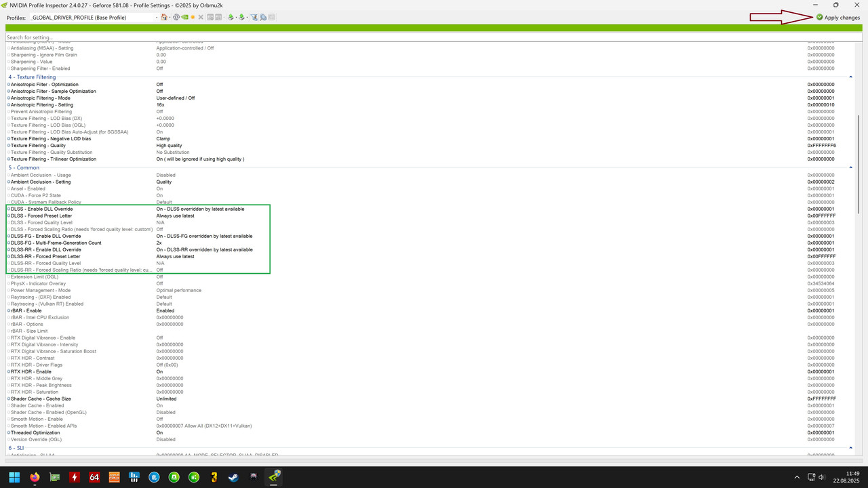Open the Witcher wolf taskbar icon

[x=254, y=477]
